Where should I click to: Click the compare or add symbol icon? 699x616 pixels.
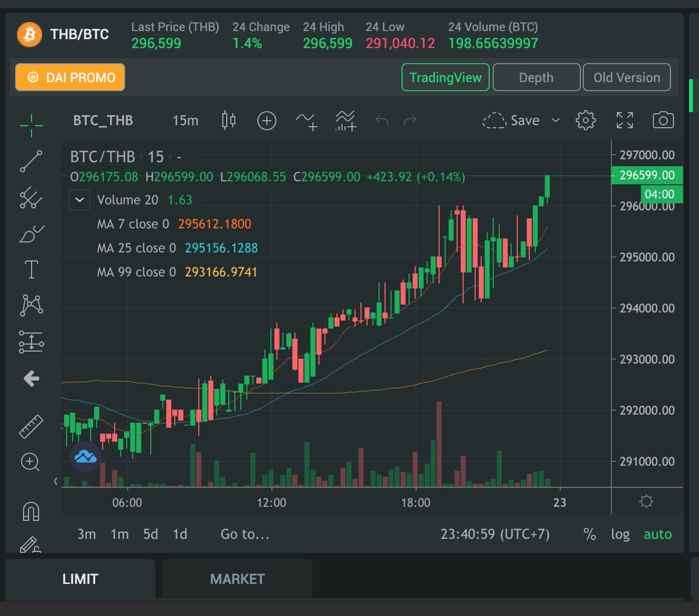(x=266, y=121)
